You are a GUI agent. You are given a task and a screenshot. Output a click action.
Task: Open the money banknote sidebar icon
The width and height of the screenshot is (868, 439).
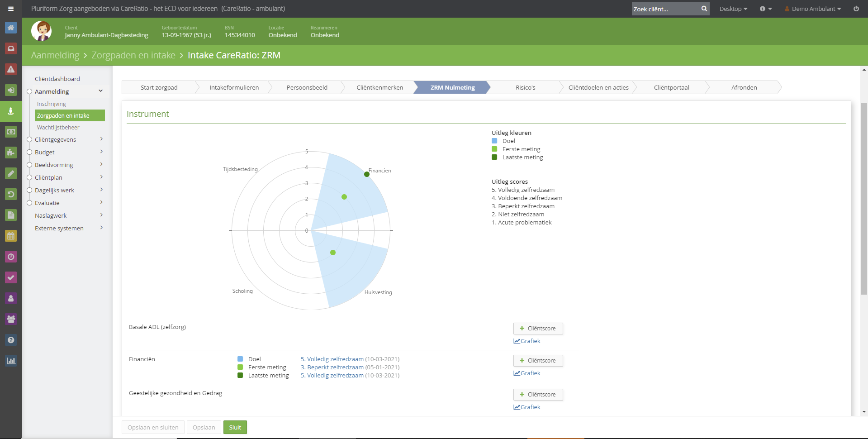[11, 132]
